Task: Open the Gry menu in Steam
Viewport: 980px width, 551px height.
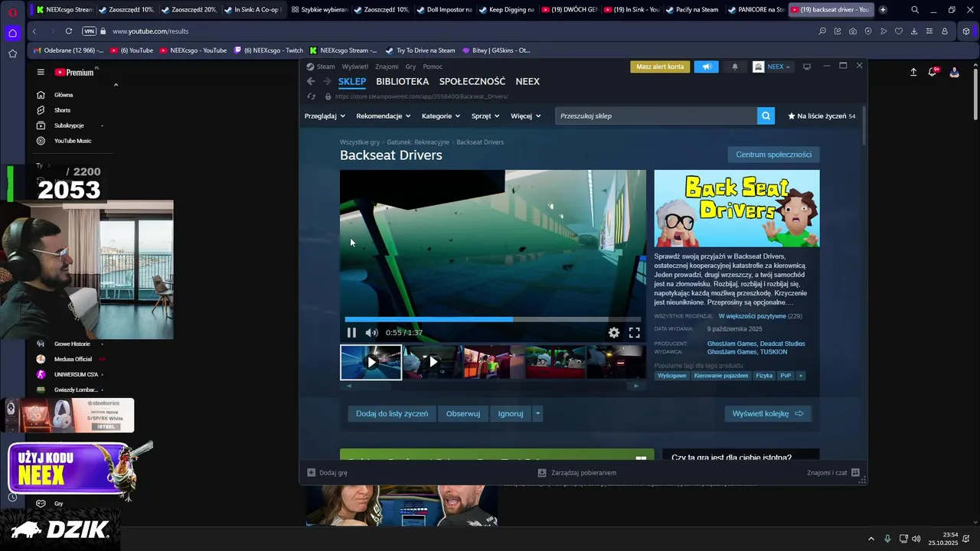Action: coord(410,67)
